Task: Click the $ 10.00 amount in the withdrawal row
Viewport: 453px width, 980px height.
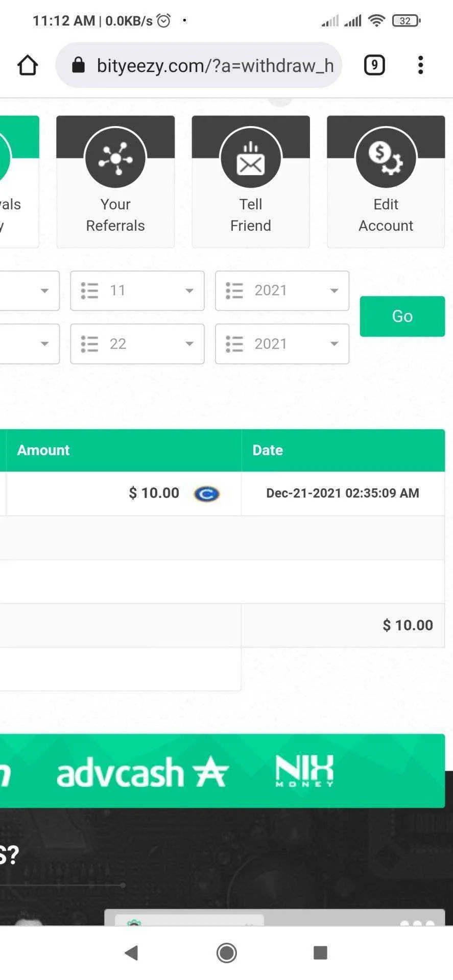Action: coord(154,493)
